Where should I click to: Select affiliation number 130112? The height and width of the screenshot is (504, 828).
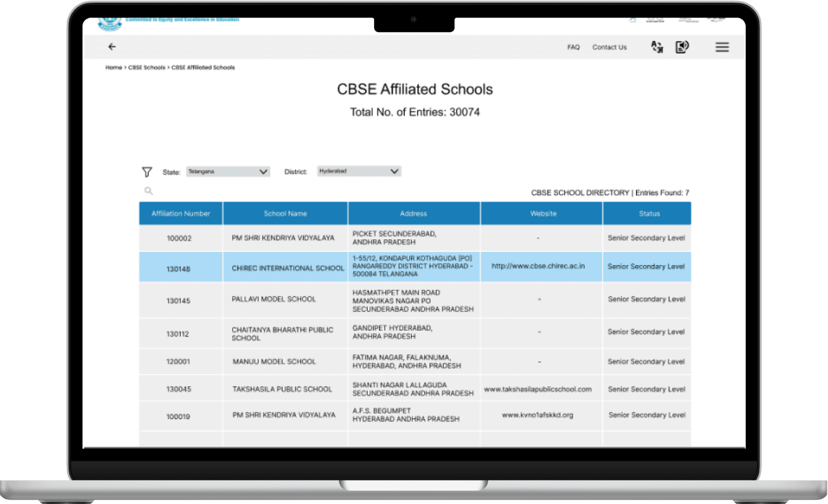[178, 334]
